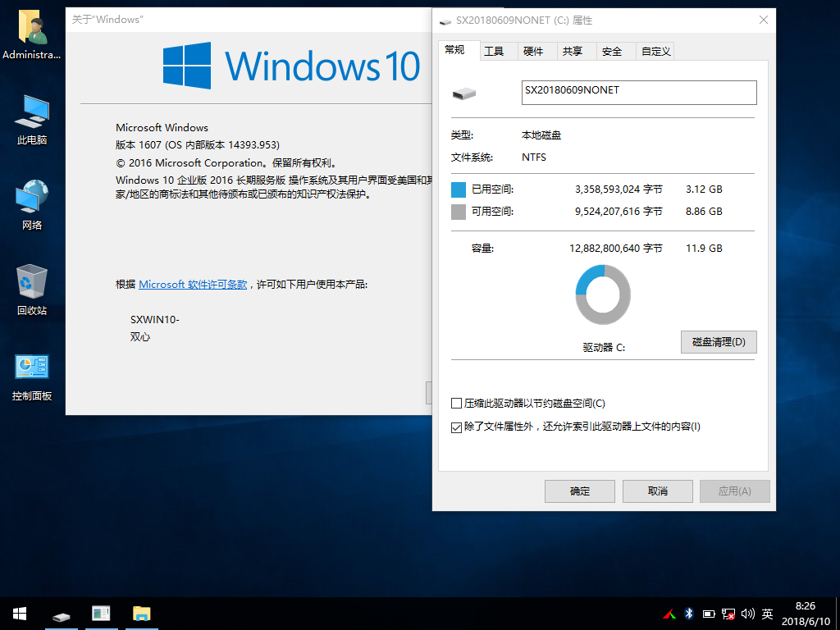Switch to the 自定义 tab
The image size is (840, 630).
[655, 52]
